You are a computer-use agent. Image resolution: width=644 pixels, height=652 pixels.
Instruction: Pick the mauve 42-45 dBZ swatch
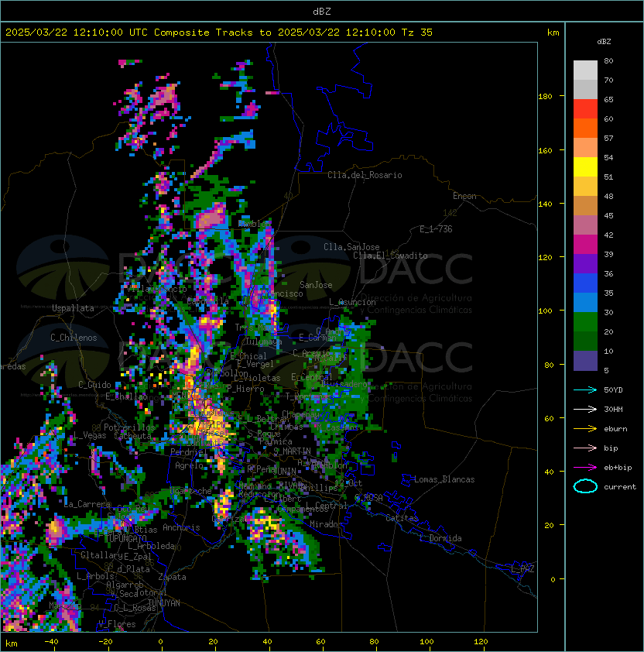(585, 225)
